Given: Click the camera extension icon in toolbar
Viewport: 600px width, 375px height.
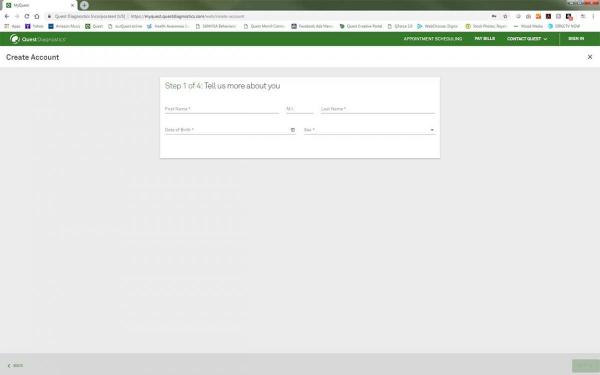Looking at the screenshot, I should [528, 16].
